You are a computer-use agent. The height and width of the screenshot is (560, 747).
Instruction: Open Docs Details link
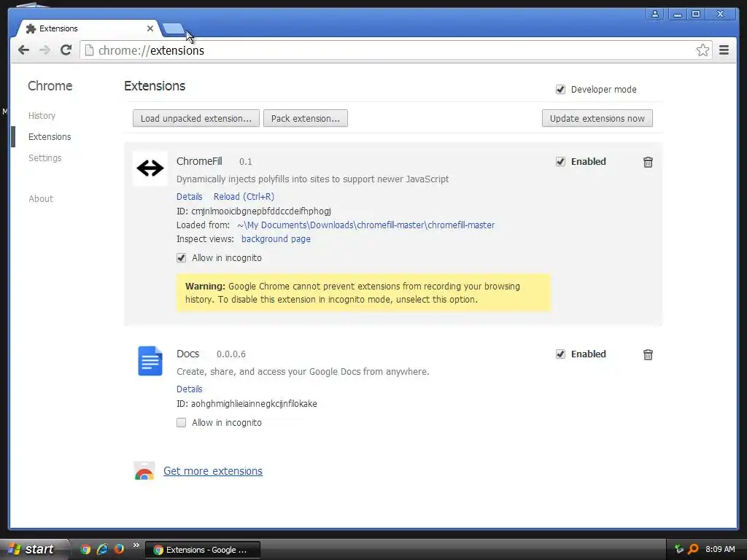click(189, 389)
